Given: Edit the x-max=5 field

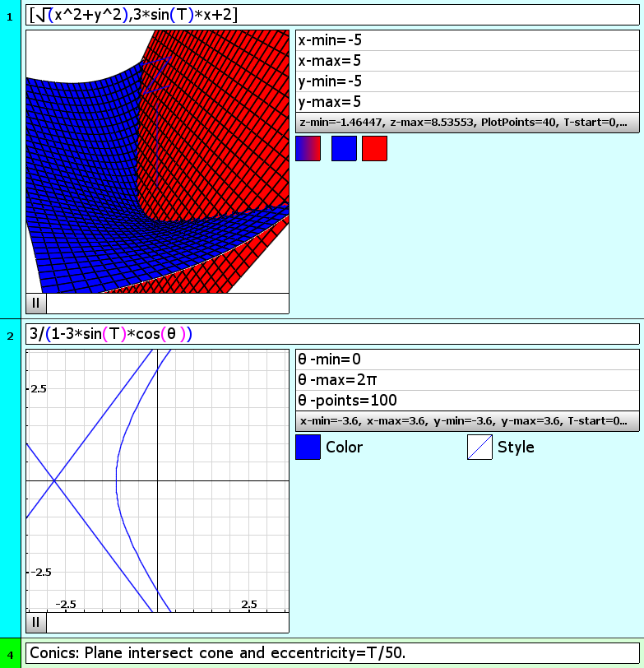Looking at the screenshot, I should [466, 61].
